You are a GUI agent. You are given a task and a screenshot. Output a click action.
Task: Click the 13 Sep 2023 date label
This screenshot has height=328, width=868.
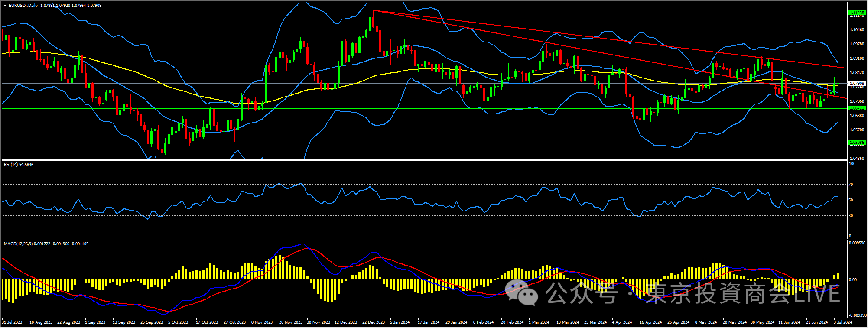click(124, 322)
